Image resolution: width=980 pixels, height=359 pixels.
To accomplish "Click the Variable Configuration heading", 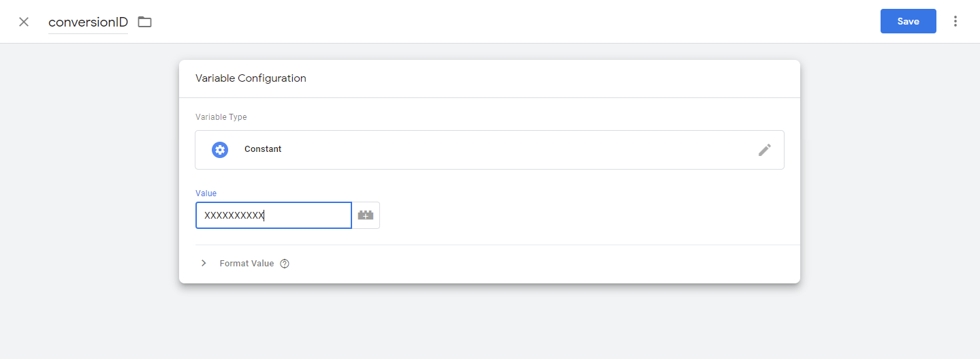I will [251, 78].
